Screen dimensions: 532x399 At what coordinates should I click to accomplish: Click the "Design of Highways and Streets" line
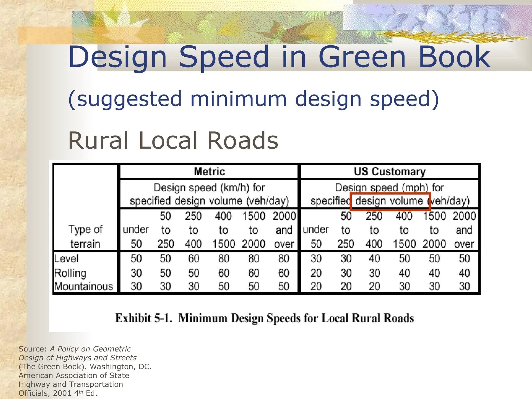(x=77, y=358)
